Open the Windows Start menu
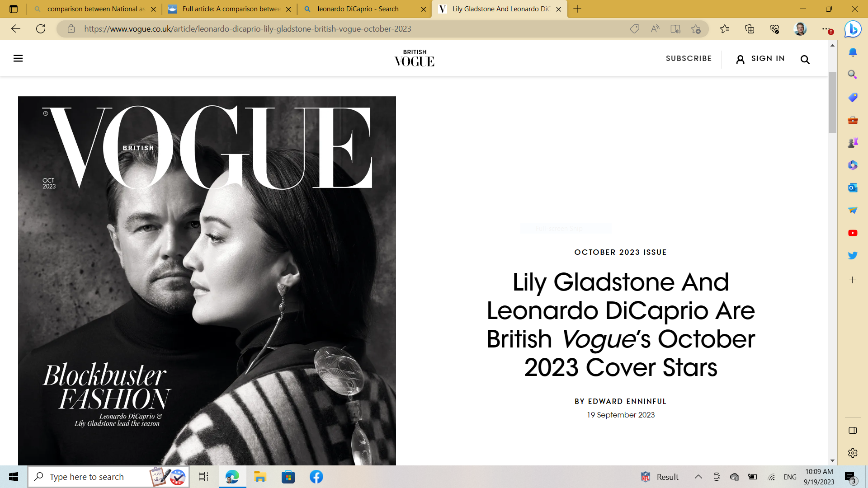Viewport: 868px width, 488px height. coord(14,477)
